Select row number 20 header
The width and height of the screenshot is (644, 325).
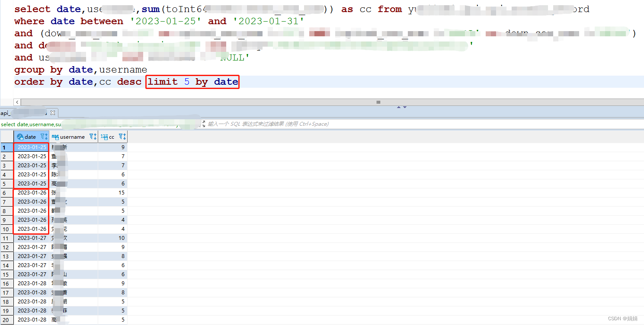(7, 320)
